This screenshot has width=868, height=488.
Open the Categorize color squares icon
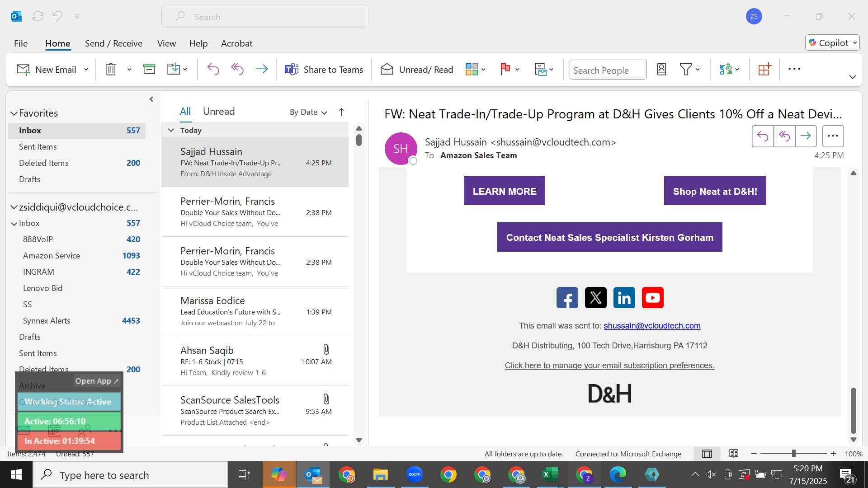click(x=472, y=69)
